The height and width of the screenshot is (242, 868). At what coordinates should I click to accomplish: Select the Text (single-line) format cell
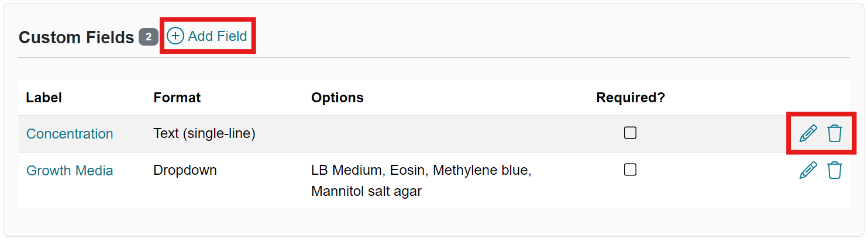[204, 134]
